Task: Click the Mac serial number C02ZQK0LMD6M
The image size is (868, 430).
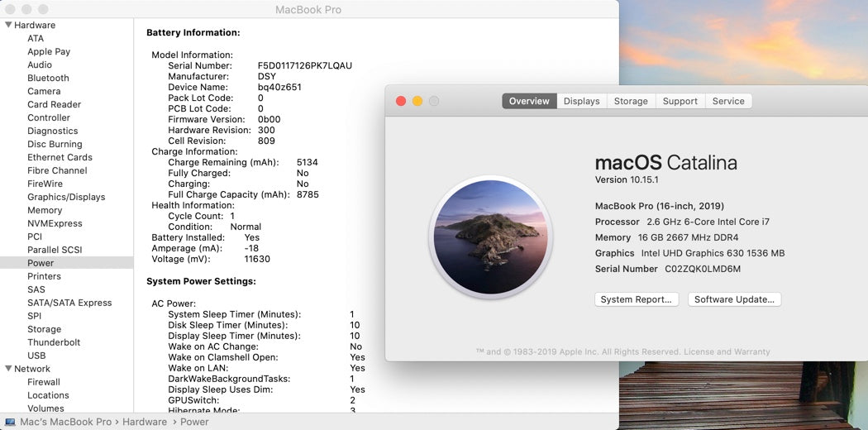Action: [703, 269]
